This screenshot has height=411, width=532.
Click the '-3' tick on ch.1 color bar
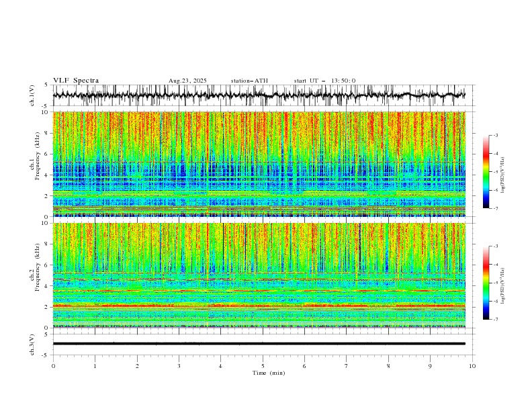[x=496, y=135]
